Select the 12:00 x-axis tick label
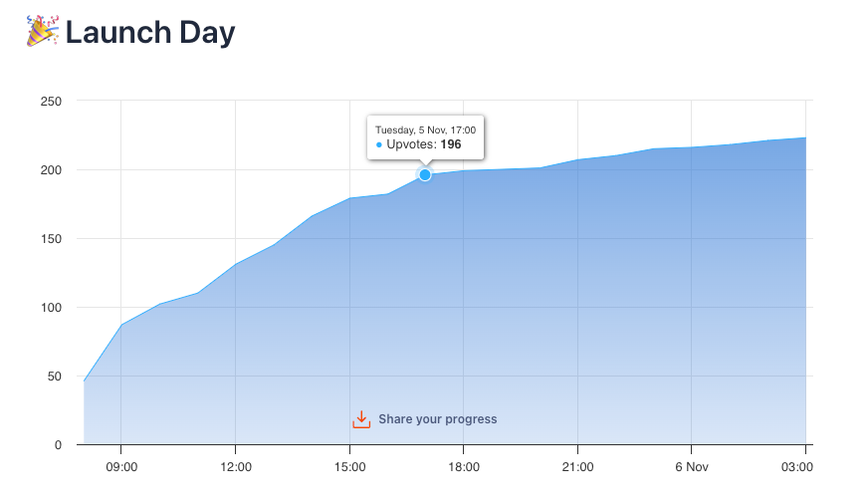This screenshot has height=504, width=868. coord(235,466)
